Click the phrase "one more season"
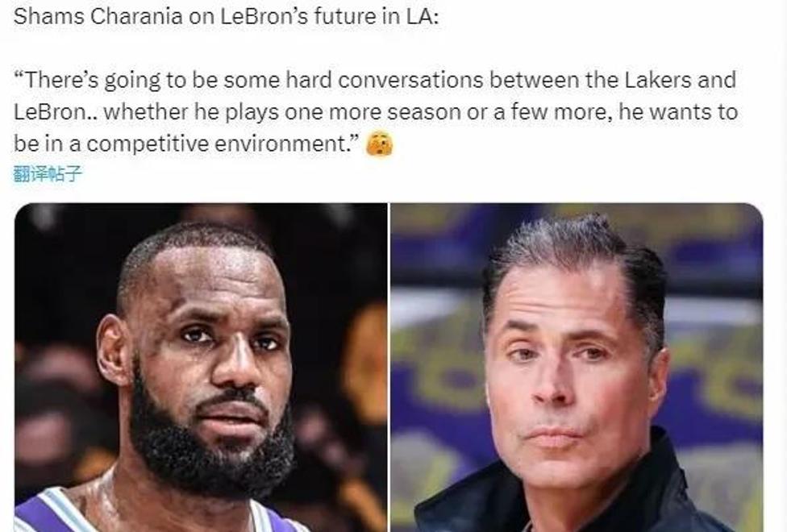Image resolution: width=787 pixels, height=532 pixels. [373, 112]
